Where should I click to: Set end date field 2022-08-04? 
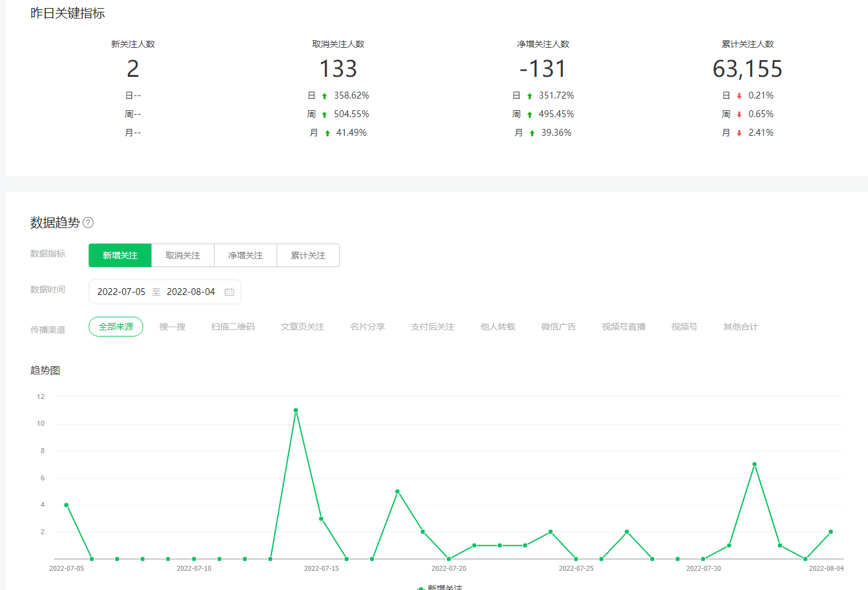tap(191, 292)
